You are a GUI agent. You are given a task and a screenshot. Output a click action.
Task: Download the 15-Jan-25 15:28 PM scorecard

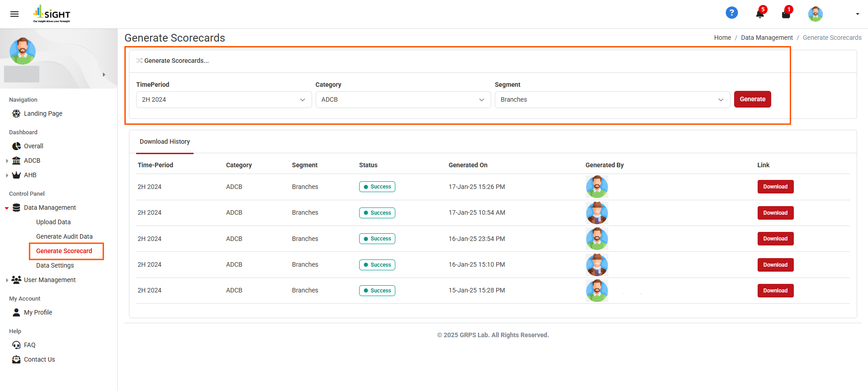coord(775,291)
